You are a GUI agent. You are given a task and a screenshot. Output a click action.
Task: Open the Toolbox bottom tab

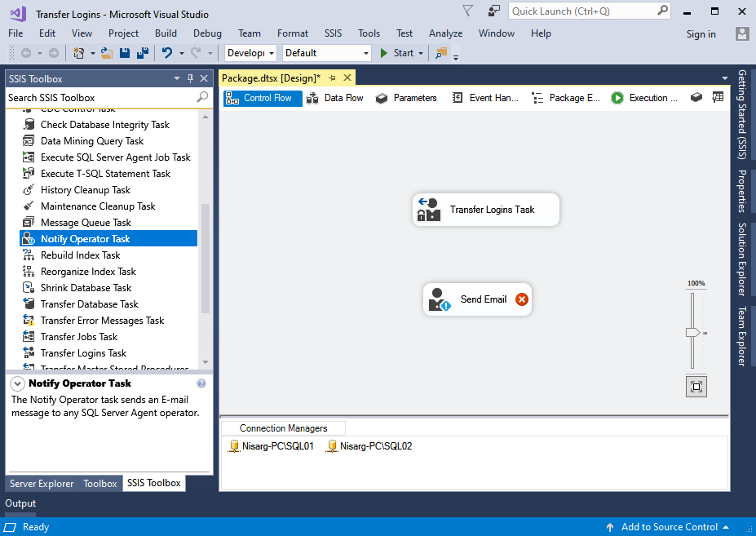(100, 484)
